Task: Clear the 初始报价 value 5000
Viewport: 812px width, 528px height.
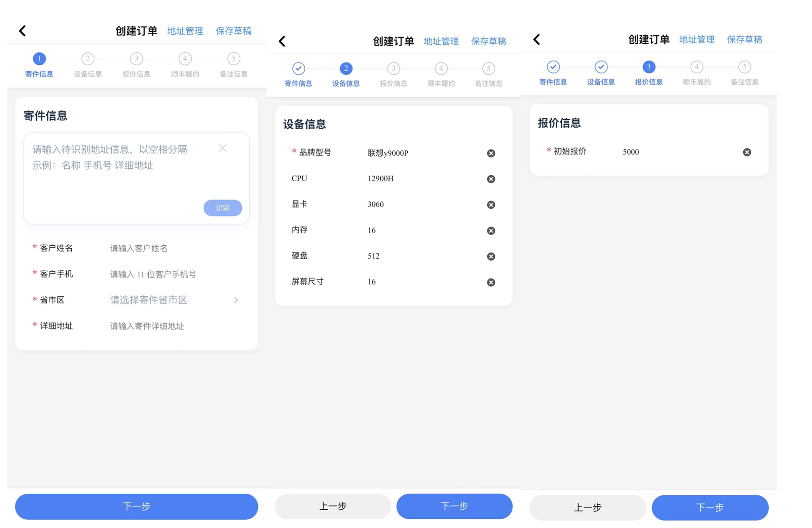Action: pyautogui.click(x=747, y=152)
